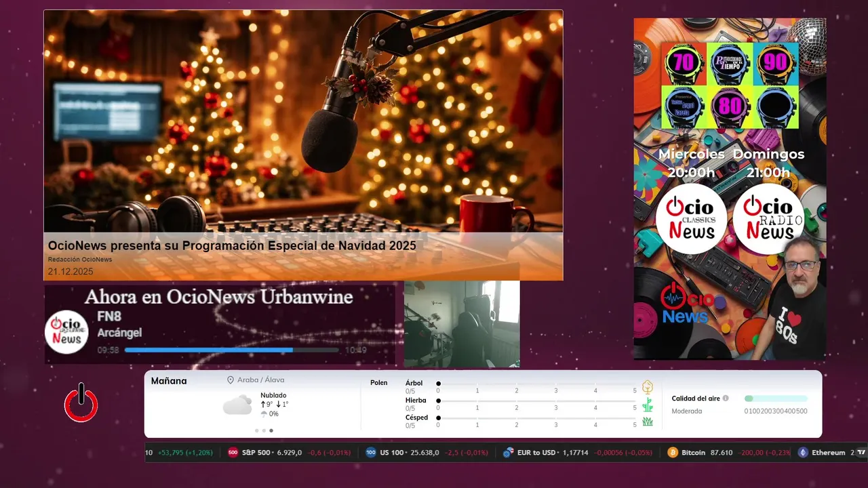
Task: Click the cloudy weather icon
Action: 237,405
